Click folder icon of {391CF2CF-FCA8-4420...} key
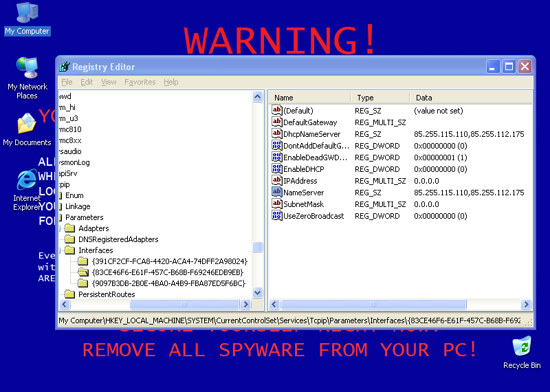The height and width of the screenshot is (392, 550). (x=83, y=261)
